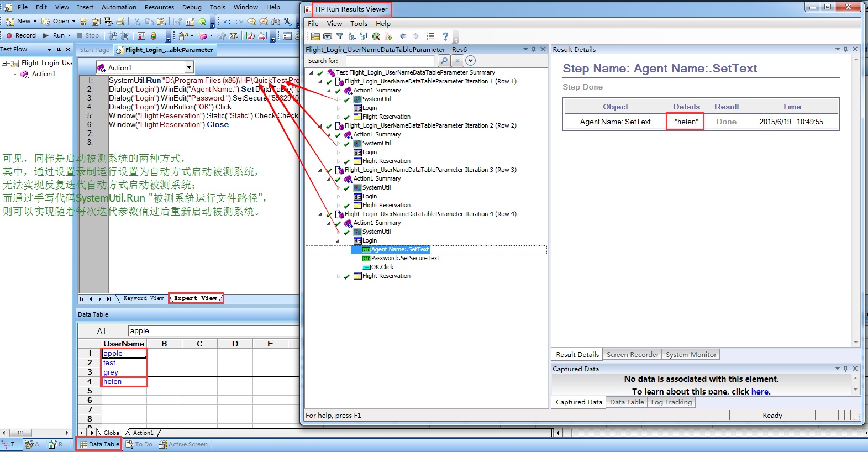This screenshot has height=452, width=868.
Task: Click the Help question mark icon in Run Results Viewer
Action: coord(445,36)
